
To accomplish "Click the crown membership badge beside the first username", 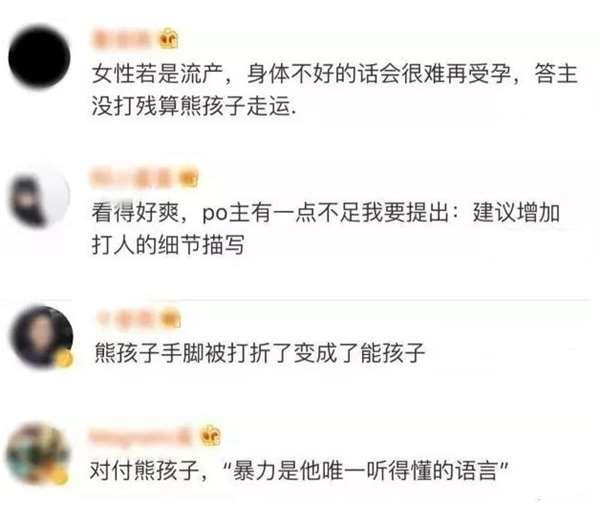I will [x=168, y=39].
